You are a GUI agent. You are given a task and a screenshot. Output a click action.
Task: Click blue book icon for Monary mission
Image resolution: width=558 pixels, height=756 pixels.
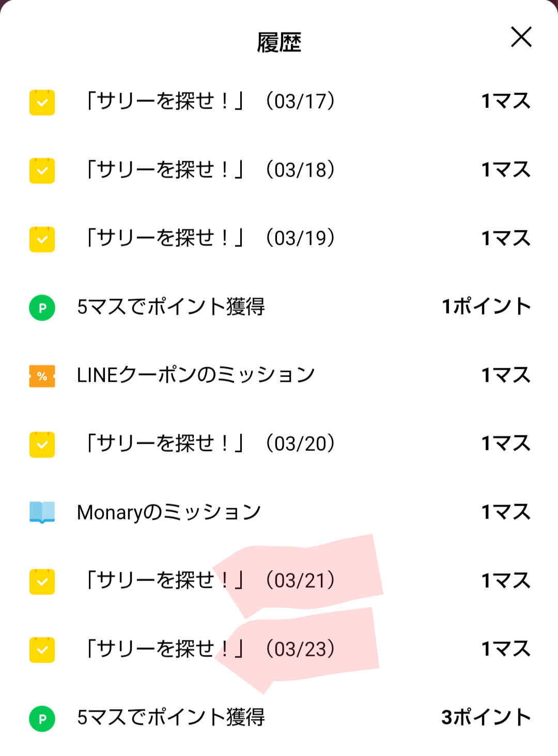point(42,512)
